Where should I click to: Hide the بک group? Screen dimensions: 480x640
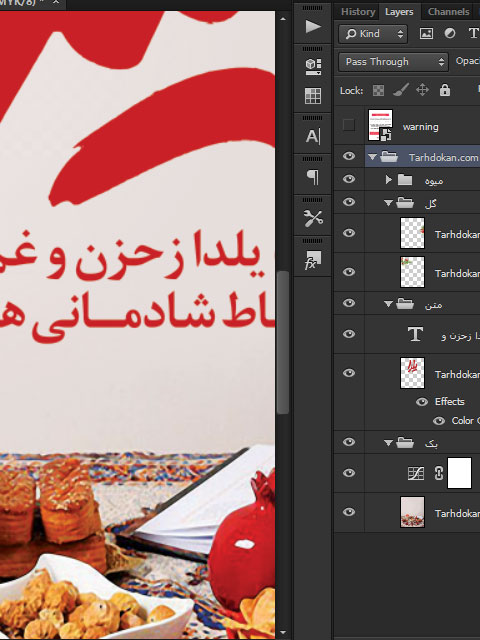pyautogui.click(x=349, y=442)
